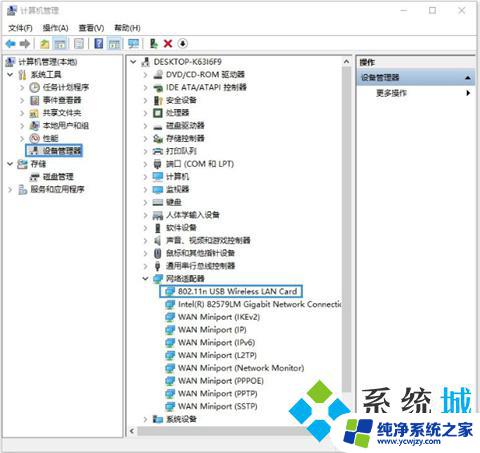Collapse the Storage node in left tree
Viewport: 480px width, 453px height.
click(10, 164)
